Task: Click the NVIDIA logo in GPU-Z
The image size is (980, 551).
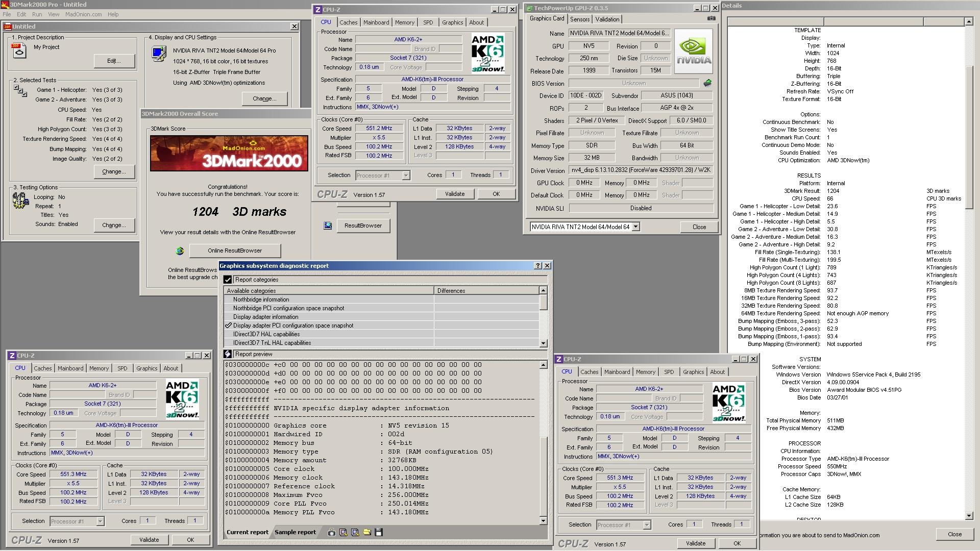Action: click(x=694, y=51)
